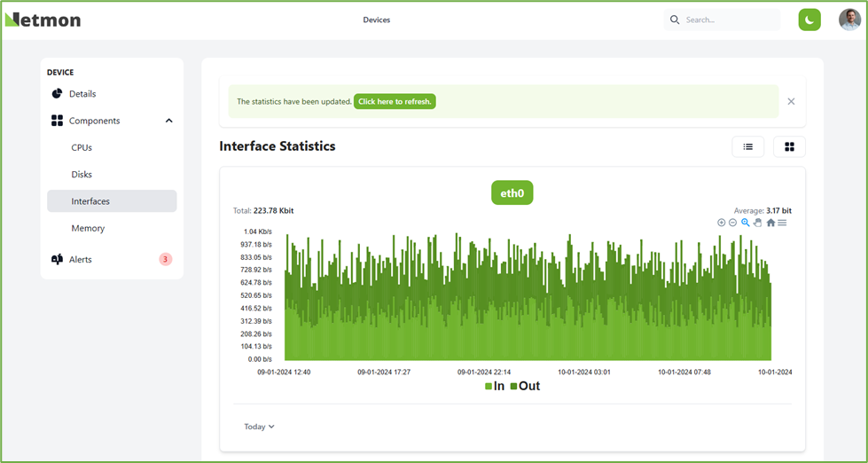868x463 pixels.
Task: Focus the Search input field
Action: point(722,20)
